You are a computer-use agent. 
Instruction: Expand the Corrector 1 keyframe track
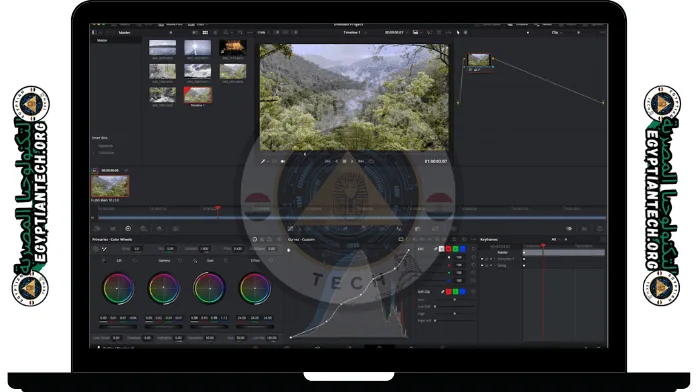495,259
